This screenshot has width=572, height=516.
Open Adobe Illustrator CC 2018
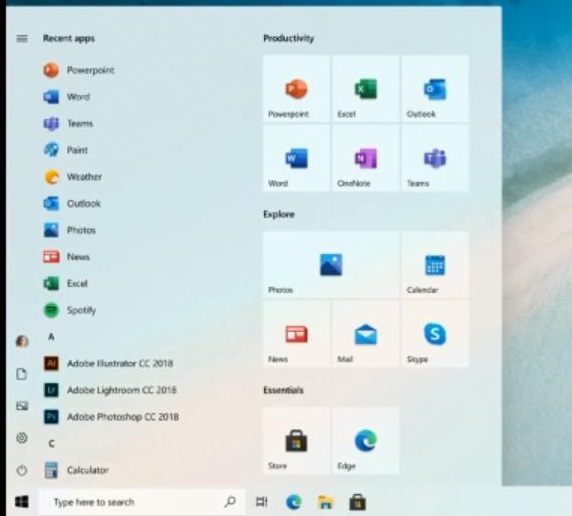pyautogui.click(x=108, y=363)
